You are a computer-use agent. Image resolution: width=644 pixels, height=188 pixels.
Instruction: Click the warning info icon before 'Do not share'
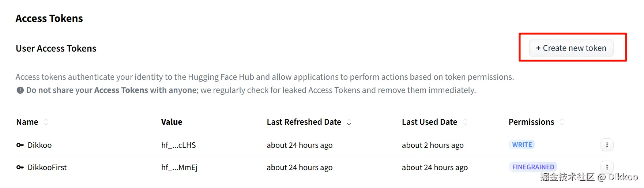(x=20, y=90)
